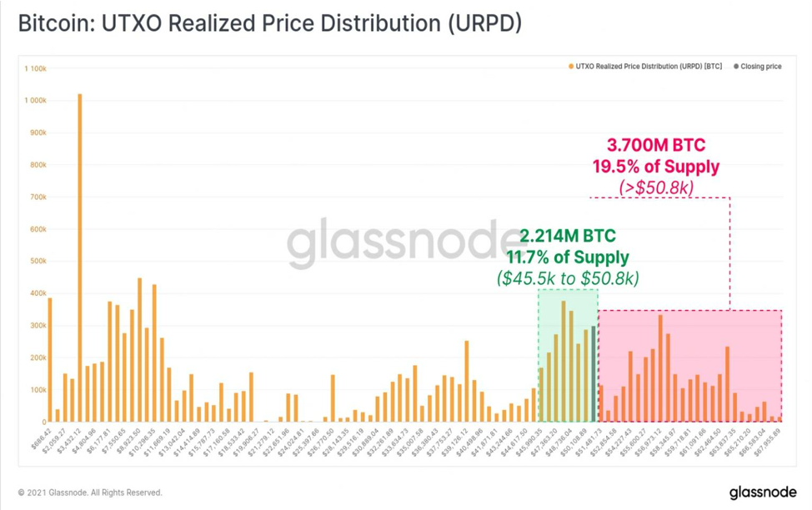This screenshot has height=510, width=812.
Task: Click the $886.42 x-axis label
Action: (40, 438)
